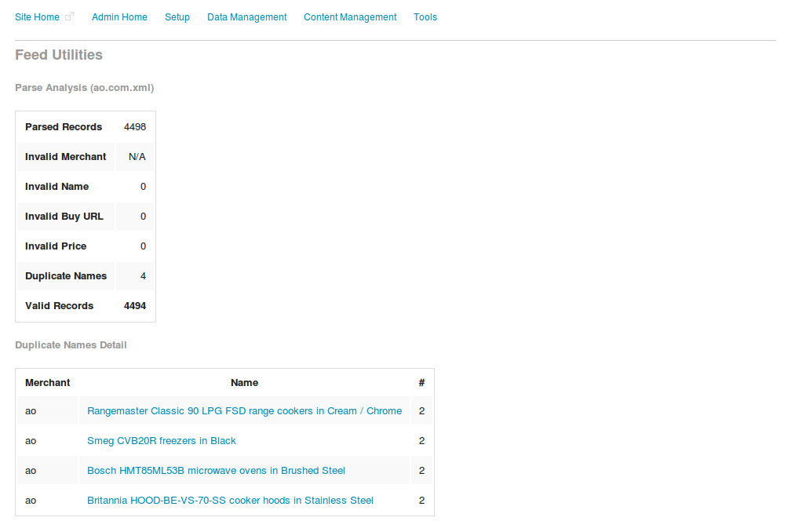Click the external link icon beside Site Home

(70, 16)
